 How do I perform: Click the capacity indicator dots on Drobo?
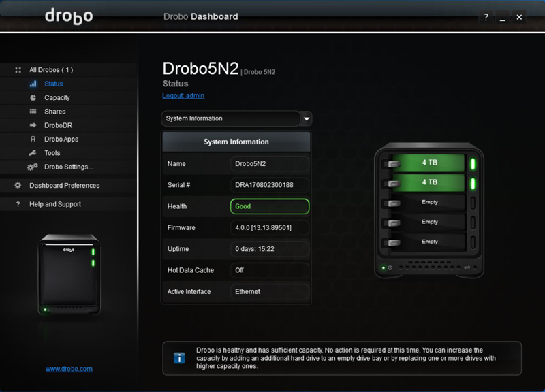[430, 267]
